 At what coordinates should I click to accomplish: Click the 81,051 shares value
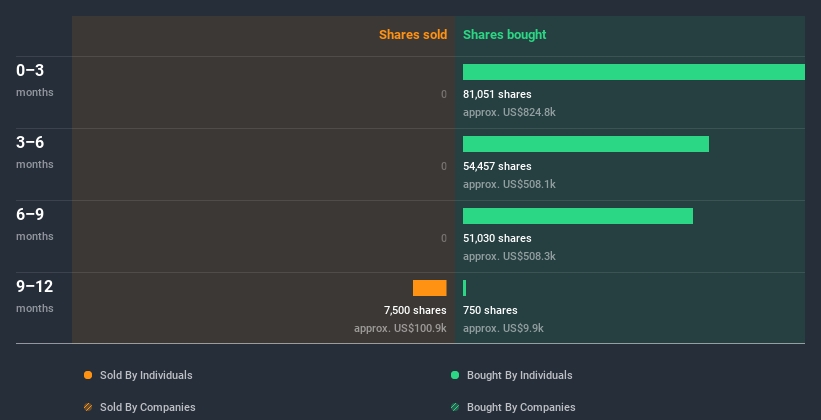click(x=497, y=94)
